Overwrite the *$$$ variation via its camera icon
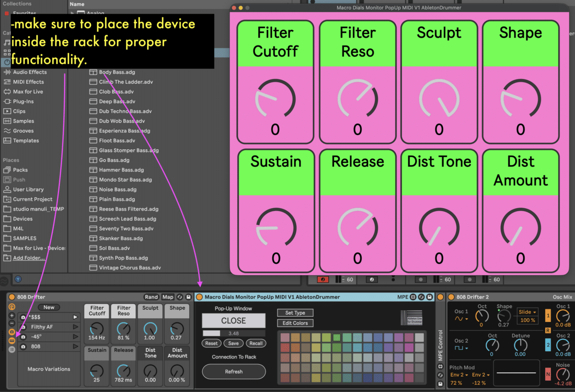 click(23, 317)
